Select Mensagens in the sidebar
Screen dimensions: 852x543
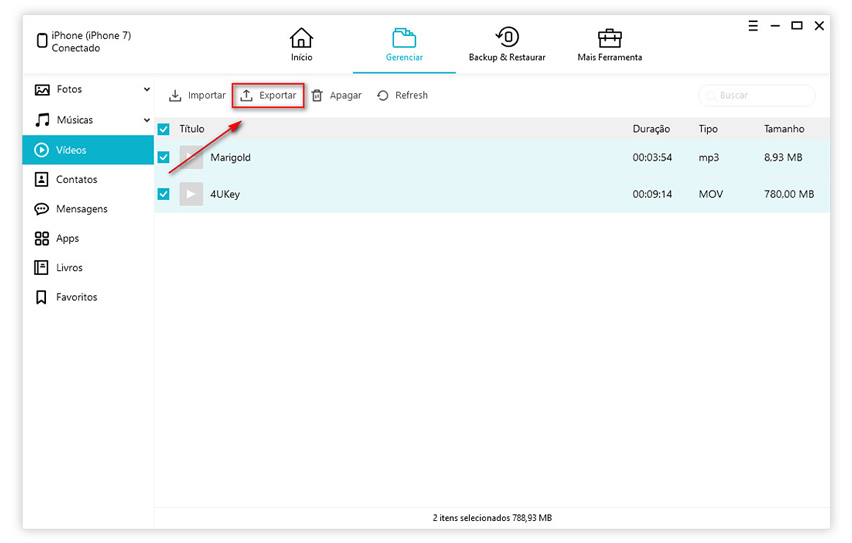coord(80,209)
